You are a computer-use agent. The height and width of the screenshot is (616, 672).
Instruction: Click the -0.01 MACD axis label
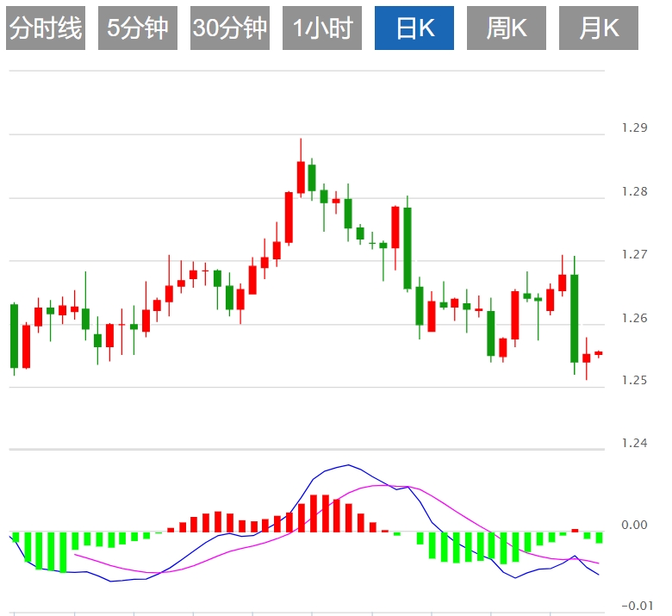tap(637, 606)
